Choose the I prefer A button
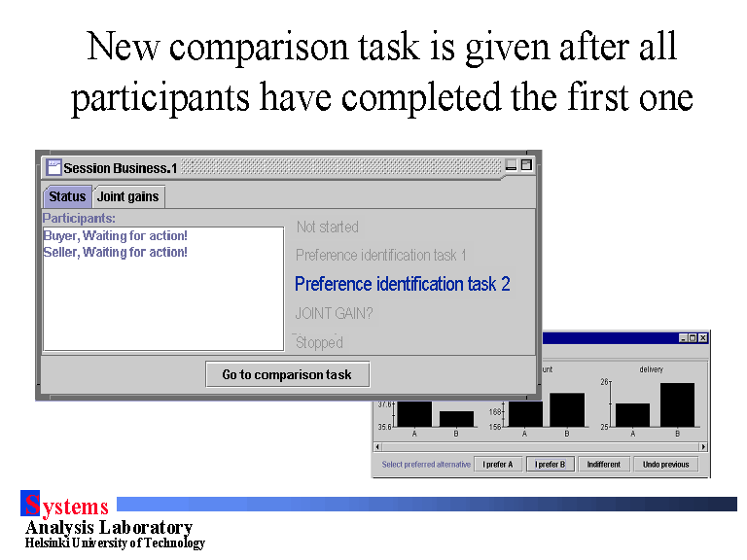747x560 pixels. pyautogui.click(x=497, y=465)
